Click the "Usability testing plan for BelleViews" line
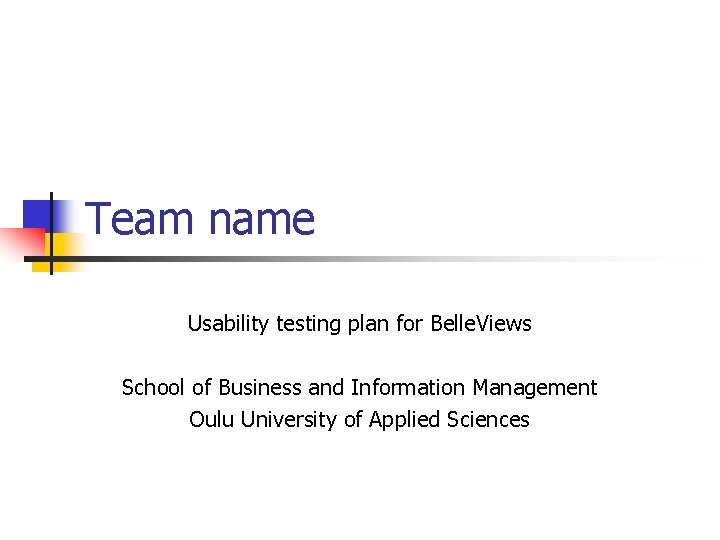 pos(359,324)
